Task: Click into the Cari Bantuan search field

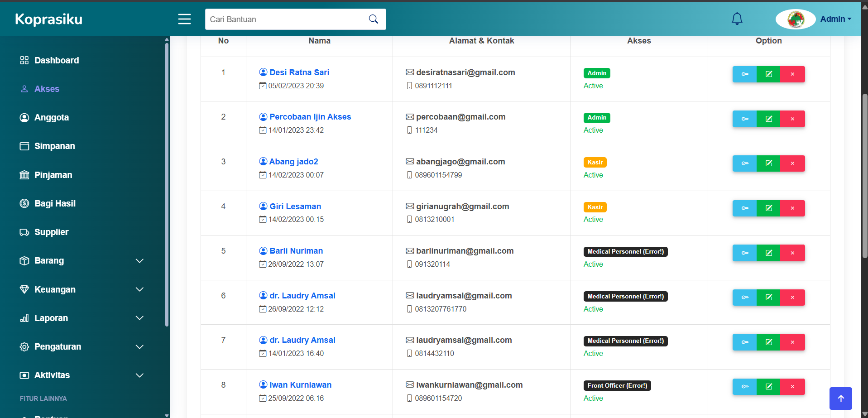Action: coord(285,19)
